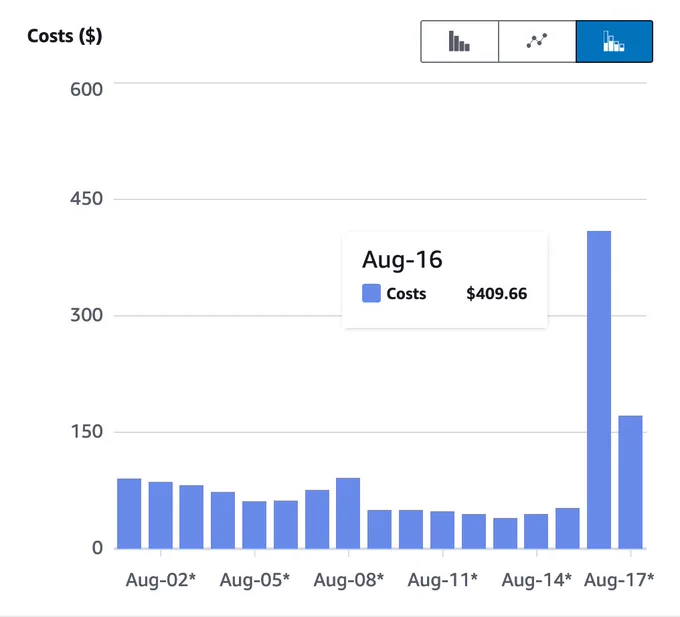Click the Aug-15 bar before the spike
680x617 pixels.
[x=568, y=529]
